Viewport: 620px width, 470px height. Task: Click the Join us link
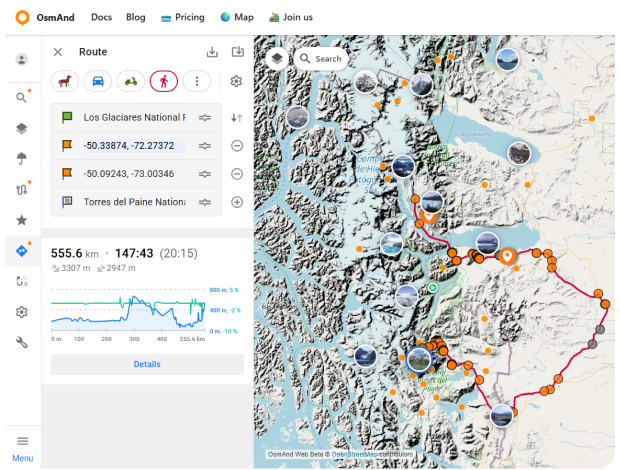tap(291, 17)
